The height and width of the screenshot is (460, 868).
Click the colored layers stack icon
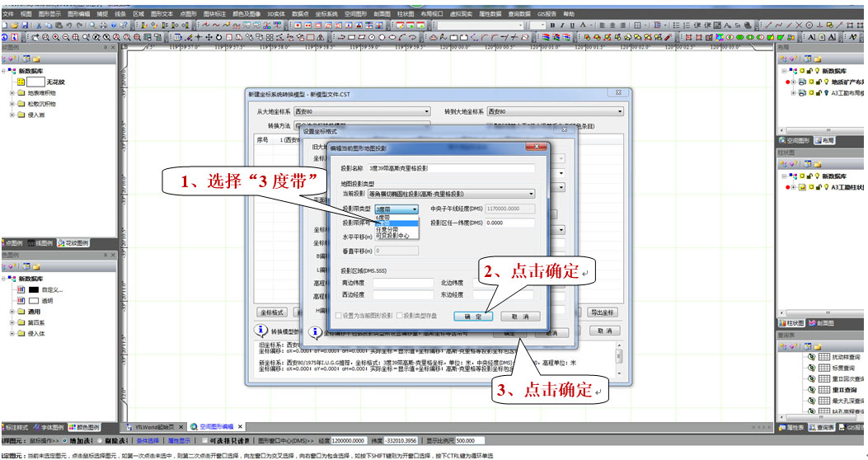(x=547, y=37)
